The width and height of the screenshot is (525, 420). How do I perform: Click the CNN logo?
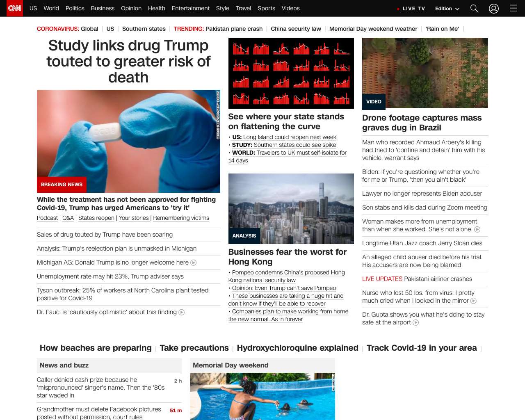(x=15, y=8)
